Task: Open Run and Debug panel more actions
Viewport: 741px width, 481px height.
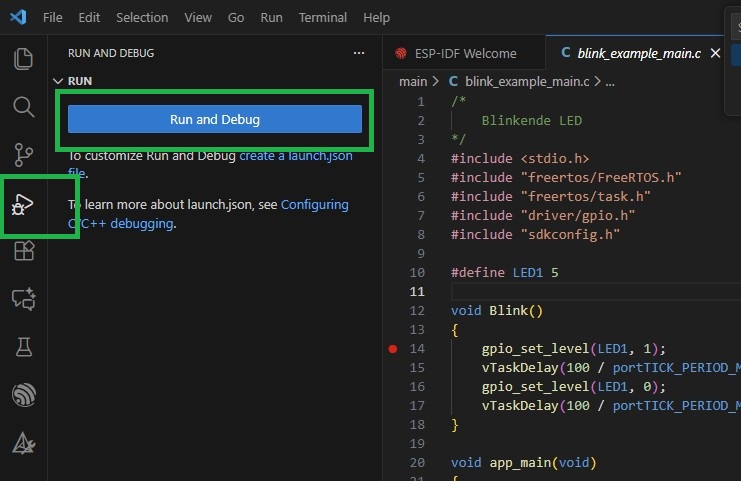Action: point(359,53)
